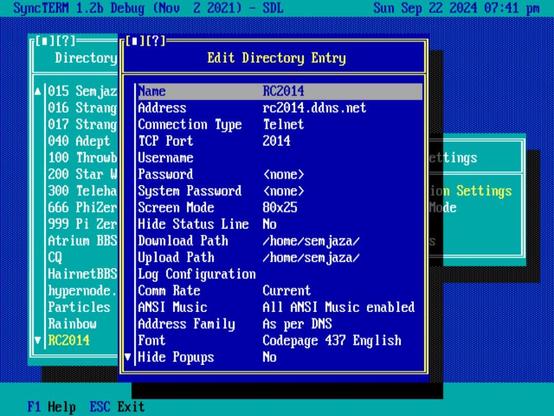
Task: Select directory entry CQ
Action: pyautogui.click(x=55, y=257)
